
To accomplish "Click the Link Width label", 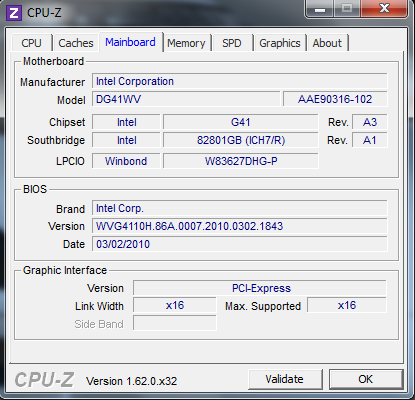I will (99, 306).
